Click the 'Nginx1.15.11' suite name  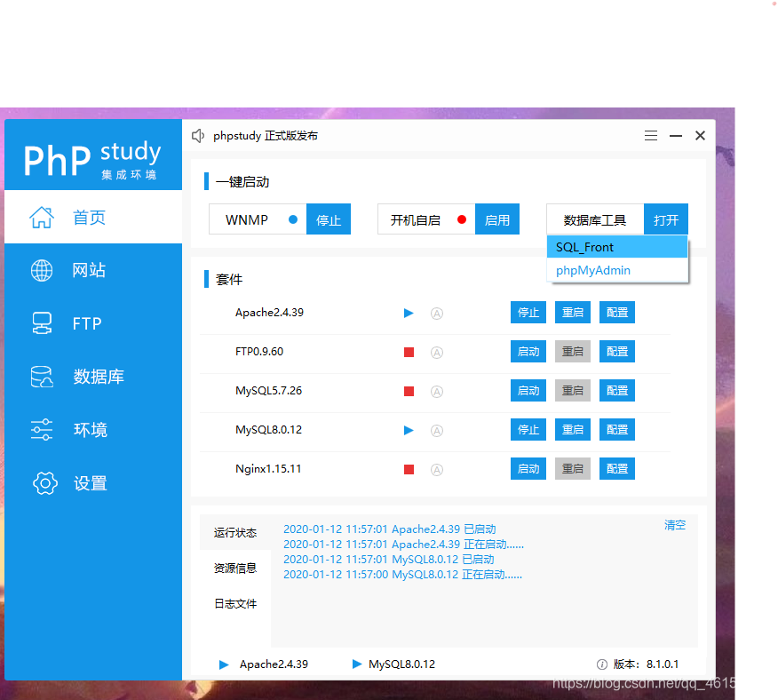268,469
